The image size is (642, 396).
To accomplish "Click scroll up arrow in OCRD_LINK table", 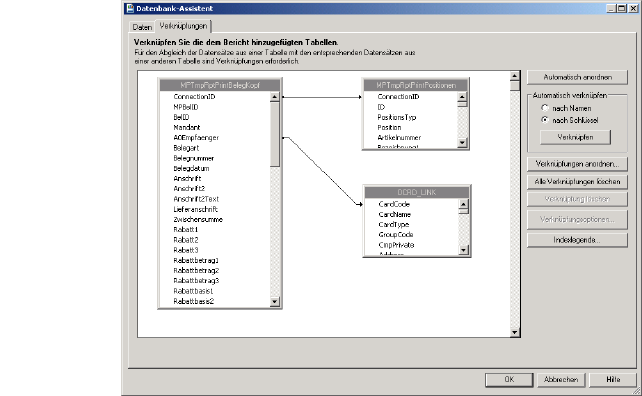I will (x=463, y=204).
